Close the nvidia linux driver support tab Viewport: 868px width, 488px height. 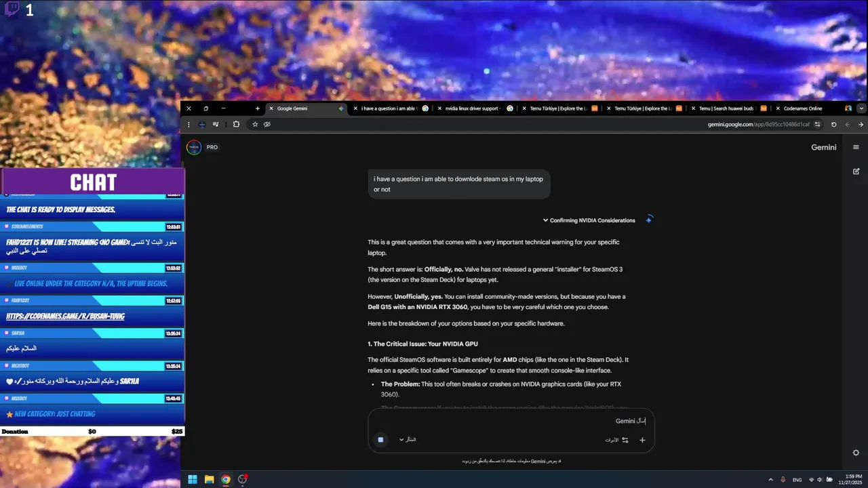pyautogui.click(x=440, y=108)
